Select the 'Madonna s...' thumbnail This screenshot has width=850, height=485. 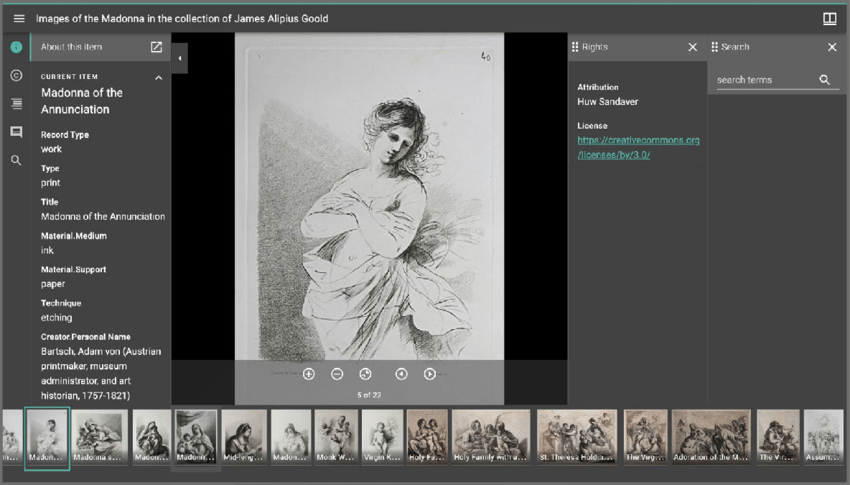coord(99,437)
